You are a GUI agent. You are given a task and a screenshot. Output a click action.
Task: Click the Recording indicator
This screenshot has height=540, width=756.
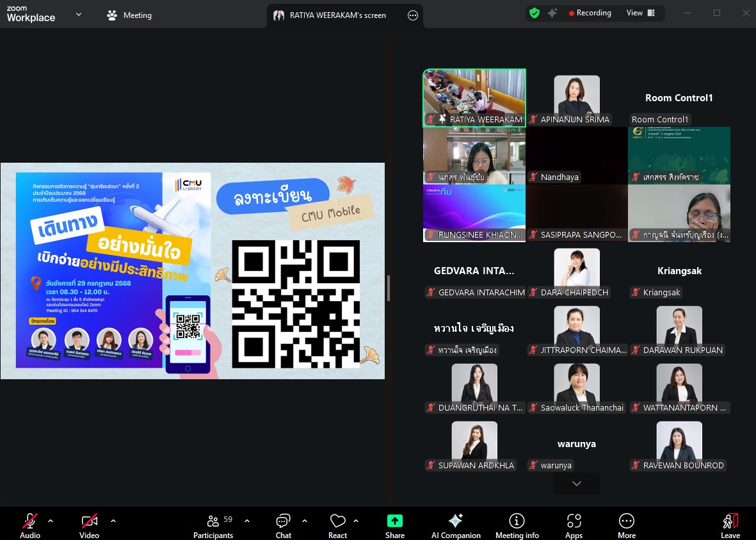(590, 13)
